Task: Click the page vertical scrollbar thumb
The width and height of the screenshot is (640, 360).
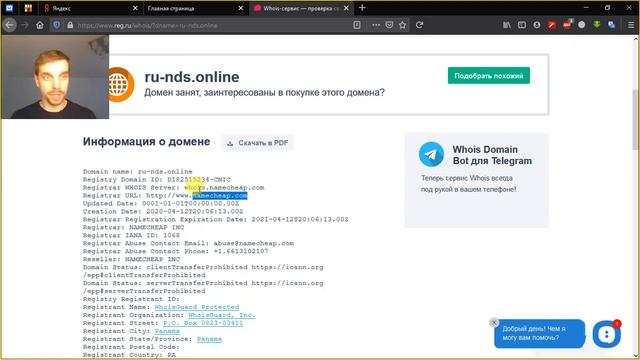Action: 636,119
